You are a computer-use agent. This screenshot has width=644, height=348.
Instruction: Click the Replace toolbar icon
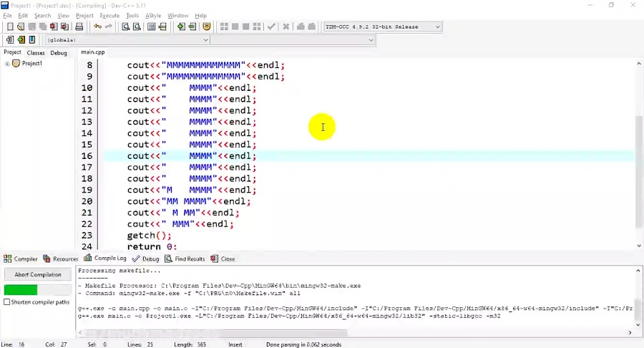pos(137,26)
